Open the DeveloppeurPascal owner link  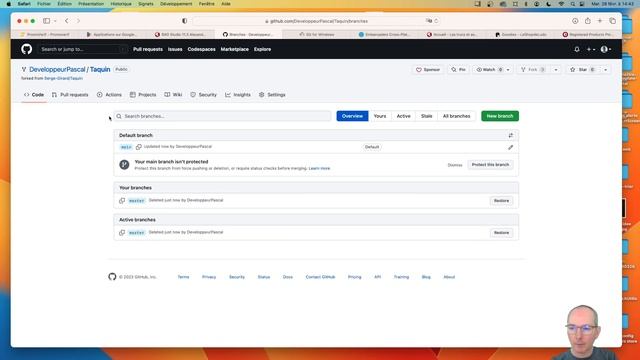point(57,69)
